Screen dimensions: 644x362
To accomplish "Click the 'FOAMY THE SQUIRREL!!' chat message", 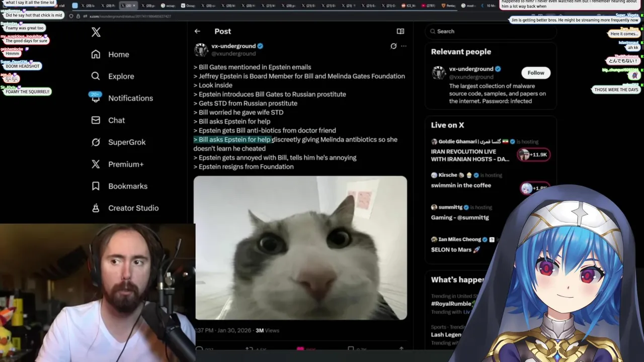I will tap(27, 92).
